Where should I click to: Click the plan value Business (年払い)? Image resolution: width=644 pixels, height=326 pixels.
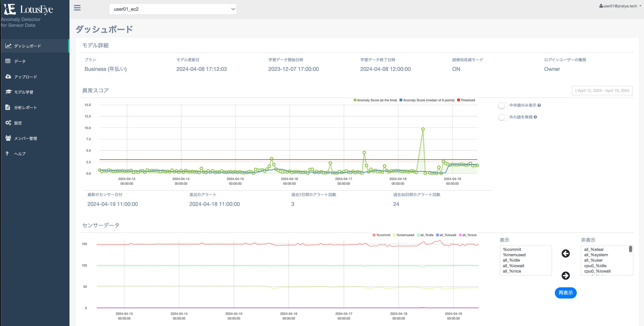[106, 69]
